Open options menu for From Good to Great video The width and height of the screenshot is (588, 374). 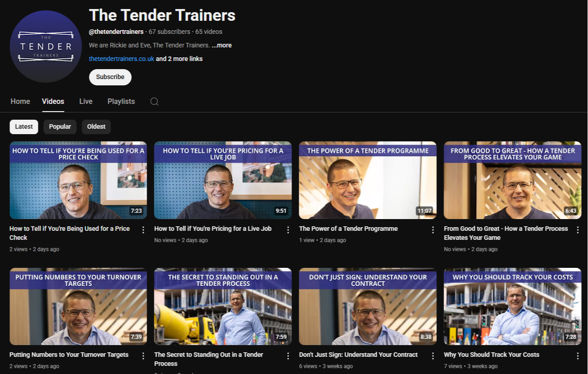[x=578, y=230]
